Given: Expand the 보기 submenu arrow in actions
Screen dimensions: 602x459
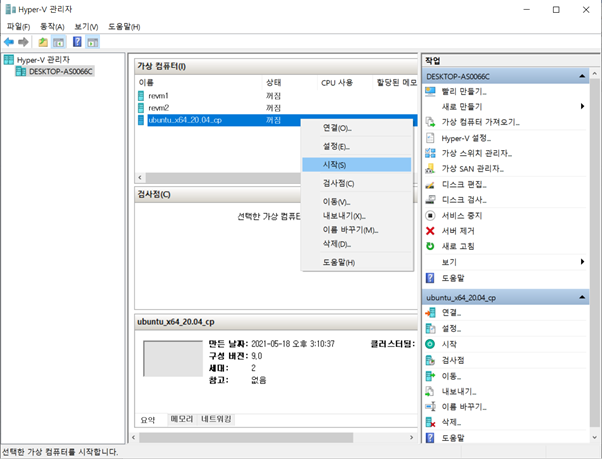Looking at the screenshot, I should tap(582, 262).
